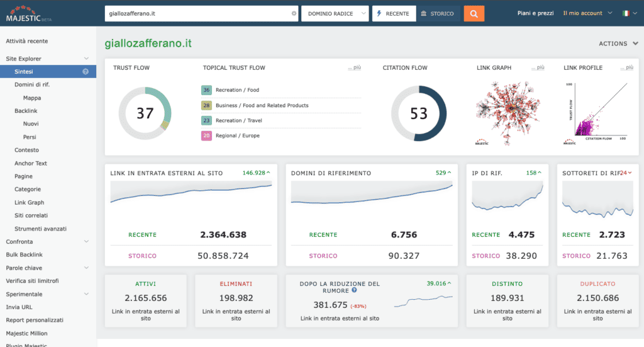The width and height of the screenshot is (644, 347).
Task: Open Mappa sidebar item
Action: click(32, 98)
